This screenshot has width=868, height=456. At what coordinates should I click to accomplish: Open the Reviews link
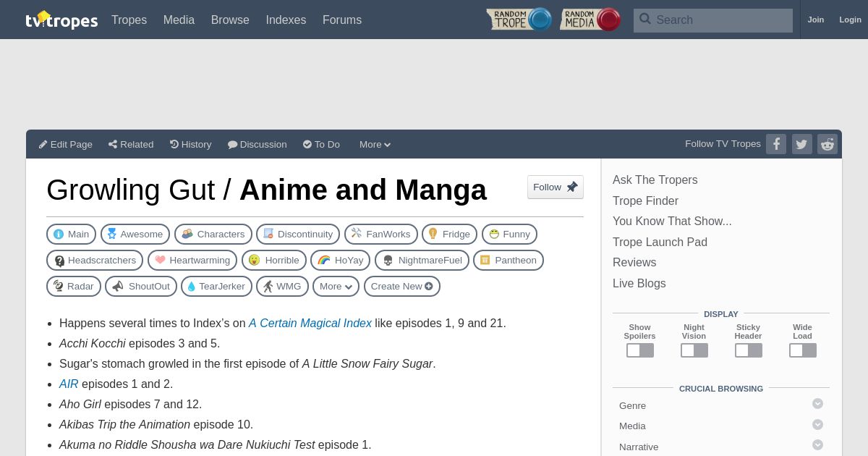coord(634,262)
